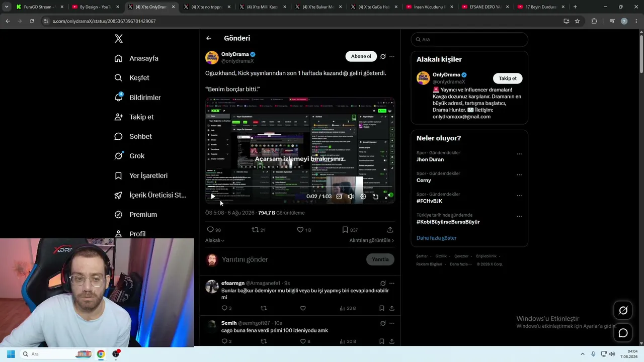Open Chrome from the taskbar
Screen dimensions: 644x362
[x=101, y=354]
